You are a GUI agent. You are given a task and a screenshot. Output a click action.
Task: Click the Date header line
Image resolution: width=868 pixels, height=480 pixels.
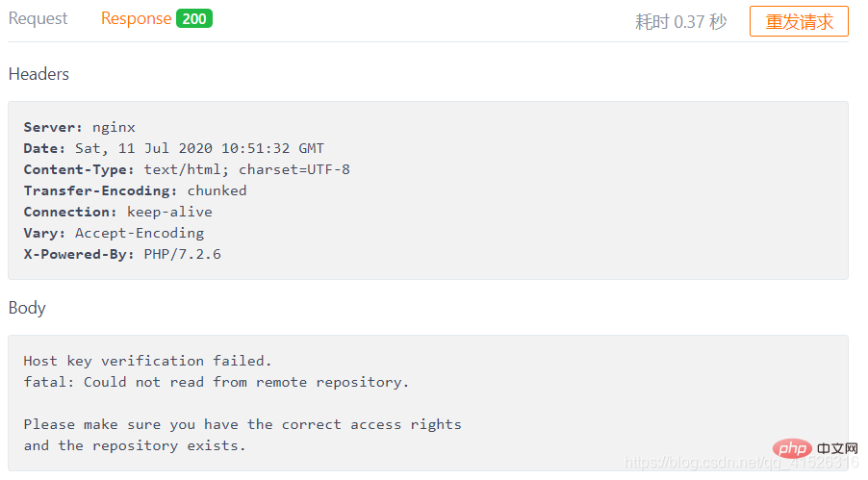[x=174, y=148]
